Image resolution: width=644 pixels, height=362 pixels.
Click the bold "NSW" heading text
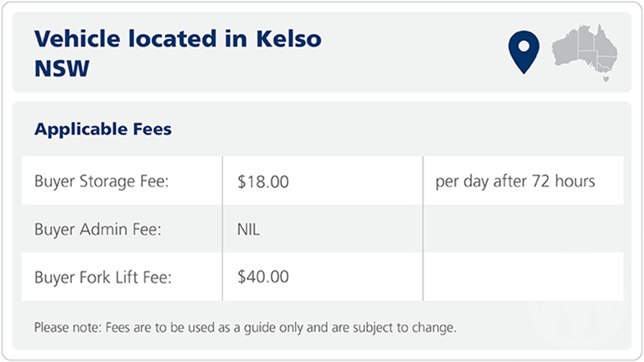pos(62,68)
